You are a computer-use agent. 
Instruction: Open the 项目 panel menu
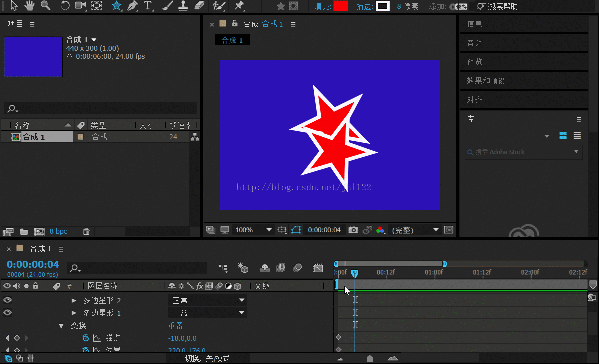[x=32, y=24]
